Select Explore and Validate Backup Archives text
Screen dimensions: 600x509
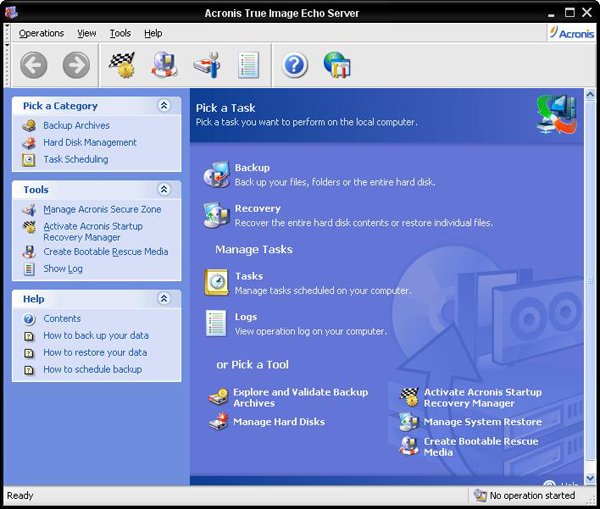(x=301, y=398)
